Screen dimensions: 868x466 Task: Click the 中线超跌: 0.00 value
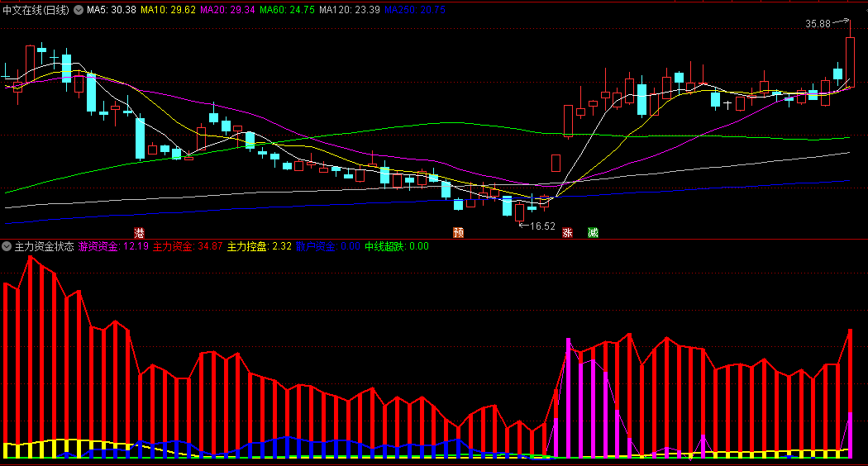396,246
